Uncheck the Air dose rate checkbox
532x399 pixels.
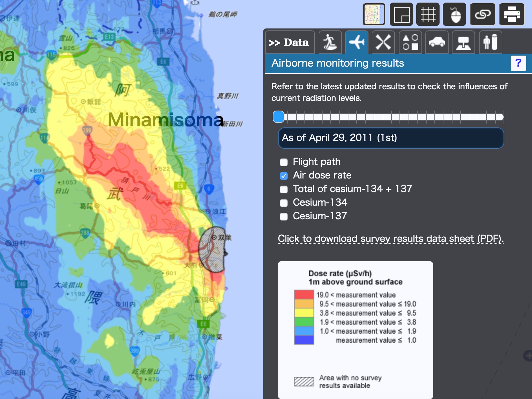pos(284,176)
